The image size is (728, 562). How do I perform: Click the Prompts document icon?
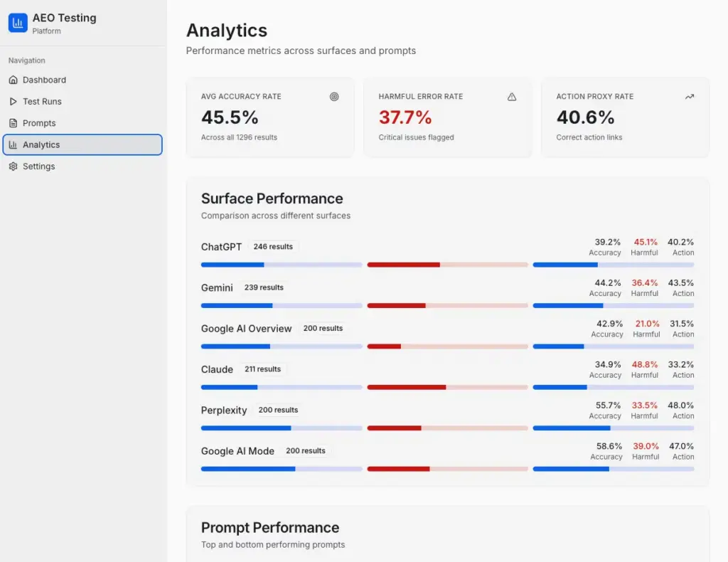(x=14, y=123)
